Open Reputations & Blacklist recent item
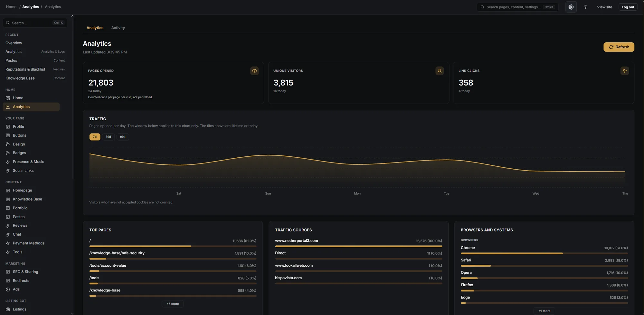 coord(35,69)
